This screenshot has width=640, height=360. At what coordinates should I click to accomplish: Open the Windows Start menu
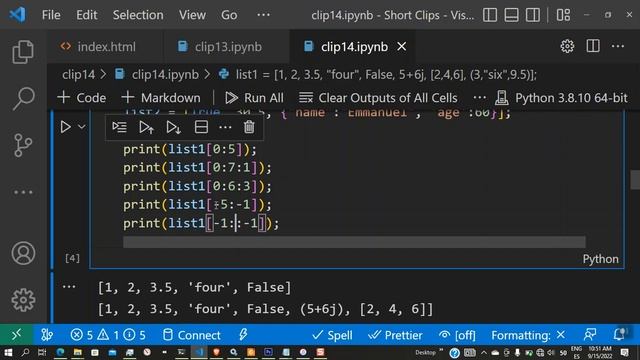coord(8,352)
